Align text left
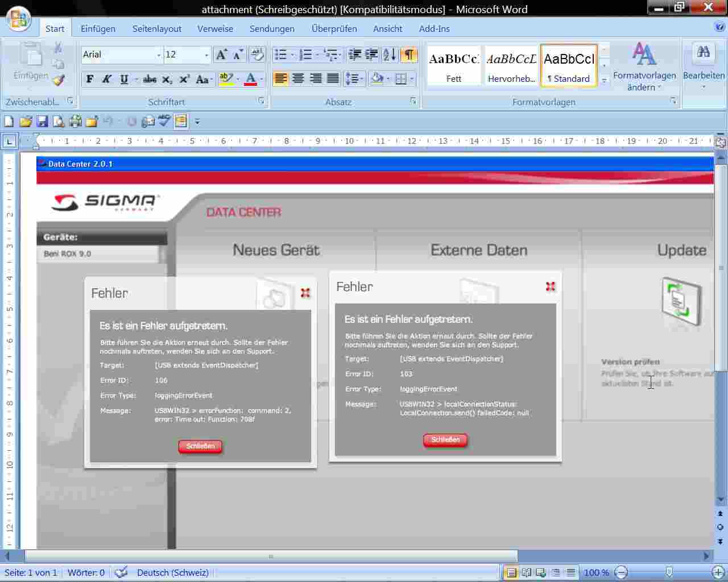Viewport: 728px width, 582px height. tap(280, 78)
